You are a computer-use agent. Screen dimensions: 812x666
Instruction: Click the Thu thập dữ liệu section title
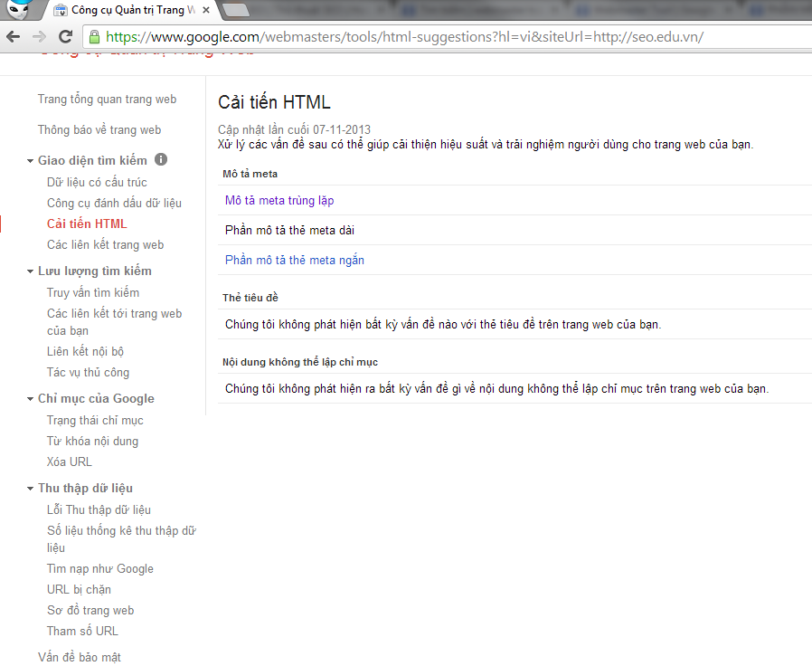click(85, 489)
